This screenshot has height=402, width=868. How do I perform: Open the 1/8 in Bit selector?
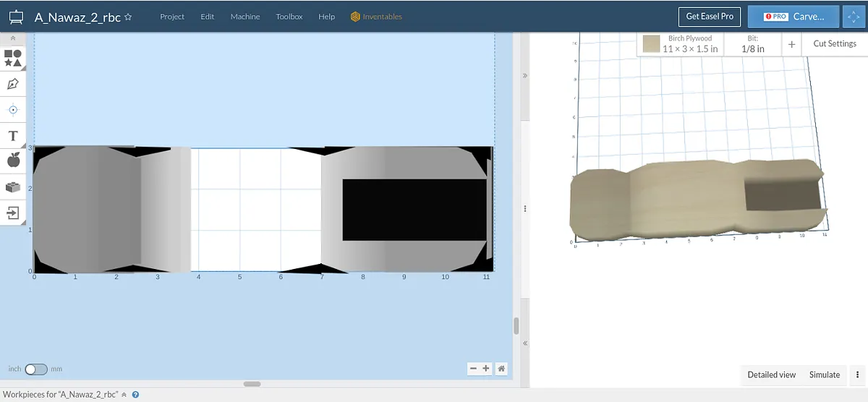753,44
